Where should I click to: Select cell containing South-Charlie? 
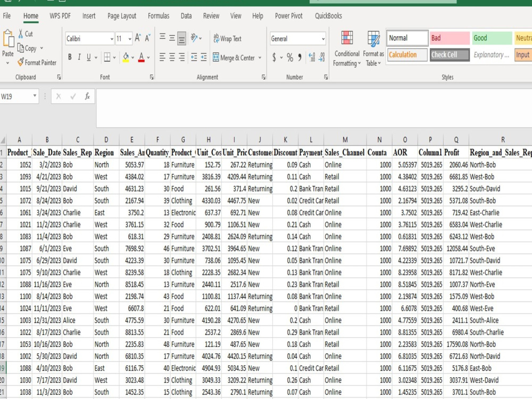pos(501,332)
